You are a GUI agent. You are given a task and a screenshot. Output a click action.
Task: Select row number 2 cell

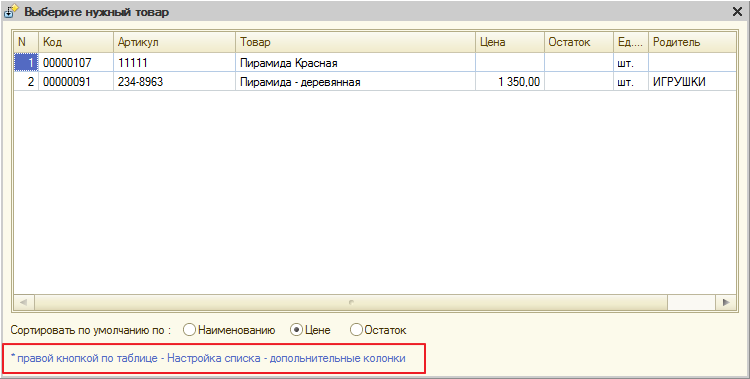[x=26, y=82]
